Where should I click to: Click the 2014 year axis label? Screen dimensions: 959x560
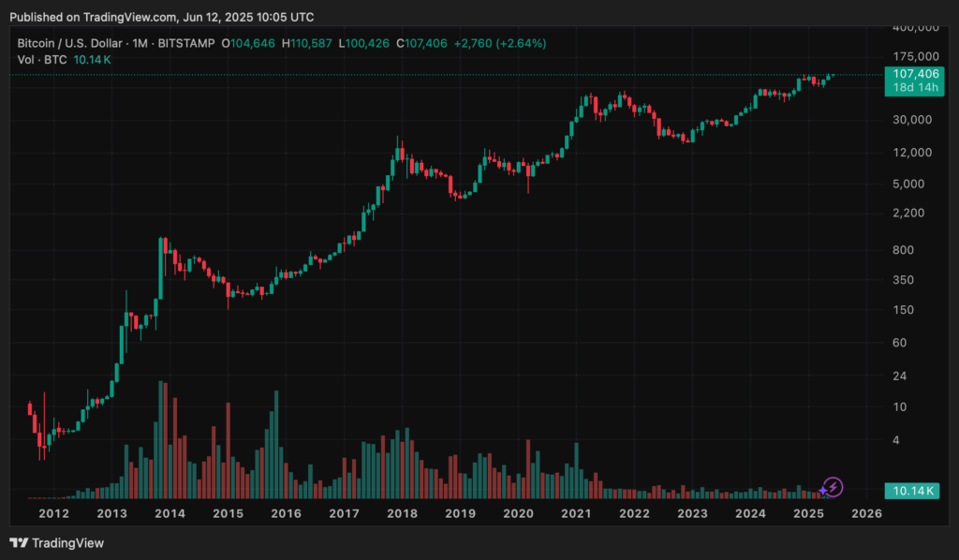click(x=170, y=513)
